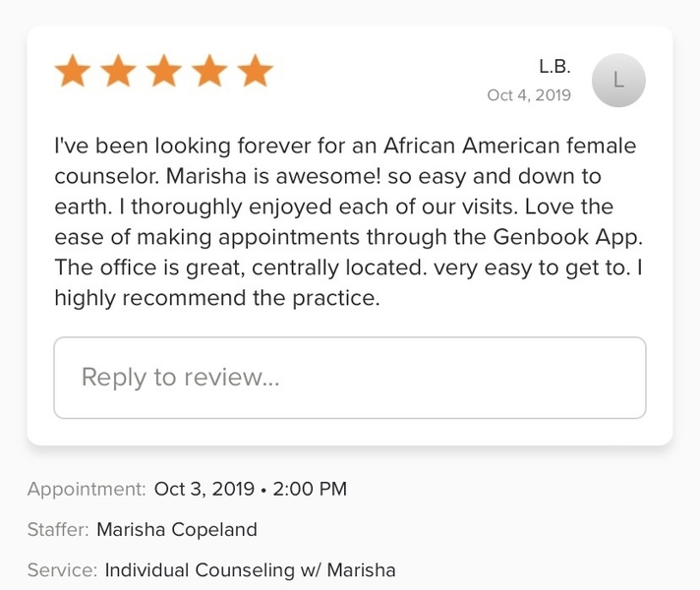Click the second orange rating star

tap(119, 72)
